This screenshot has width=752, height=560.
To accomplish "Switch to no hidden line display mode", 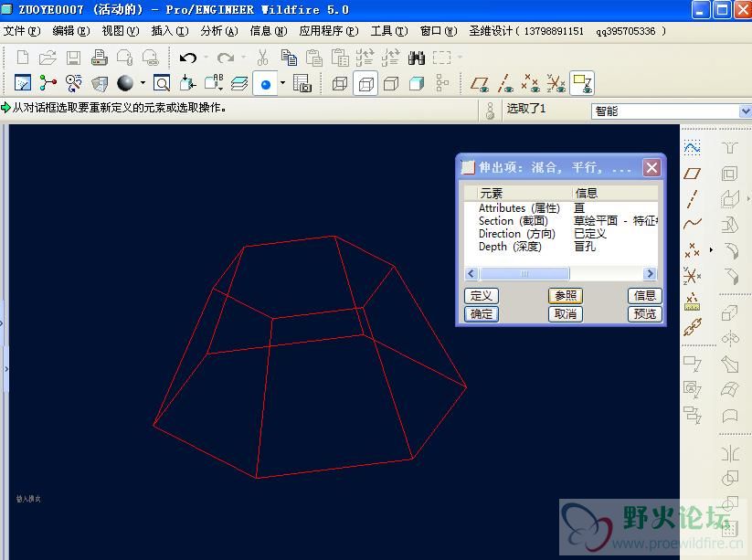I will (391, 84).
